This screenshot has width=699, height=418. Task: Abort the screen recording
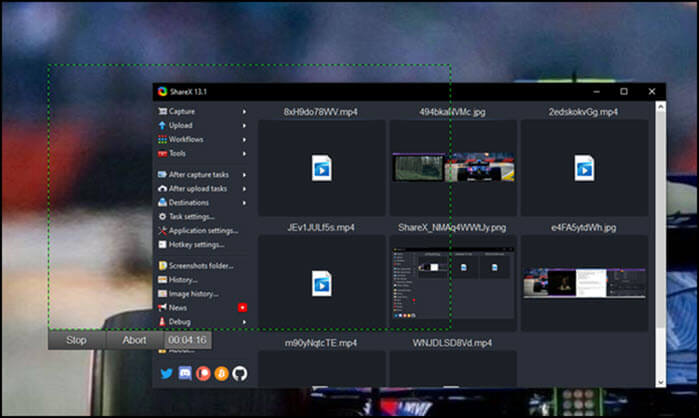(x=135, y=340)
